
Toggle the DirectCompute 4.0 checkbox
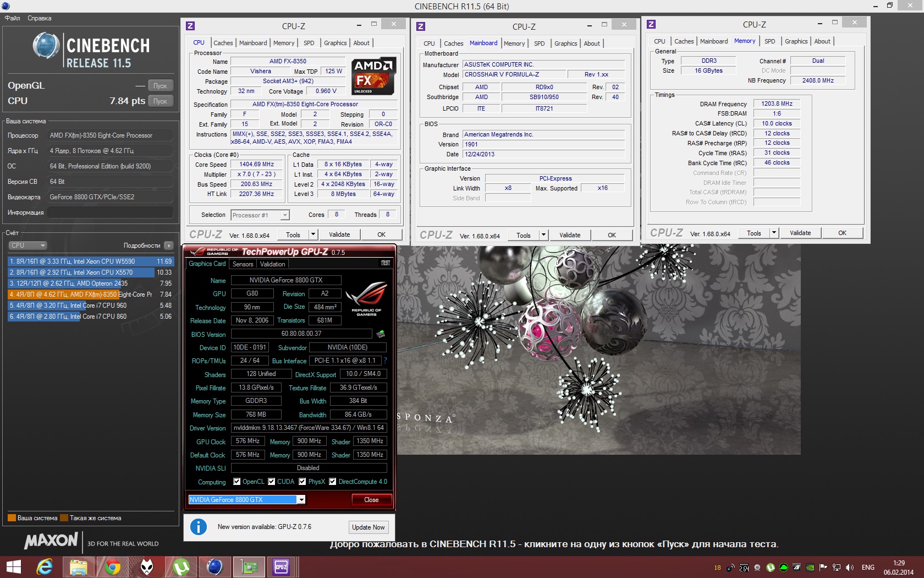(333, 482)
